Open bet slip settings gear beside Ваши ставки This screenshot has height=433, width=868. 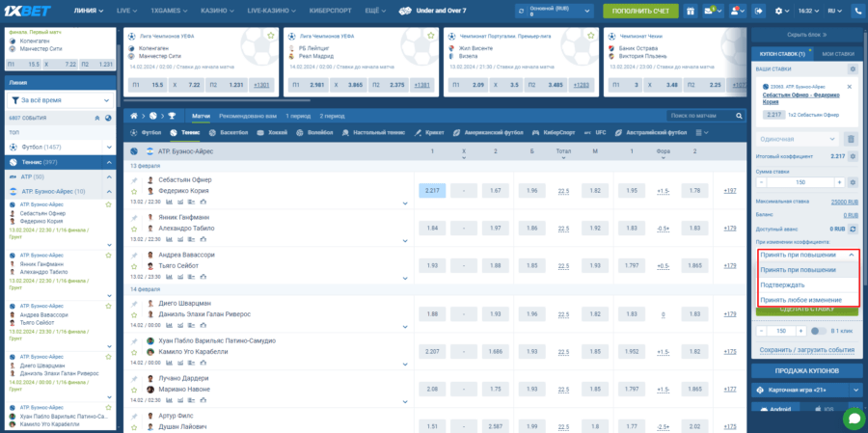click(852, 69)
